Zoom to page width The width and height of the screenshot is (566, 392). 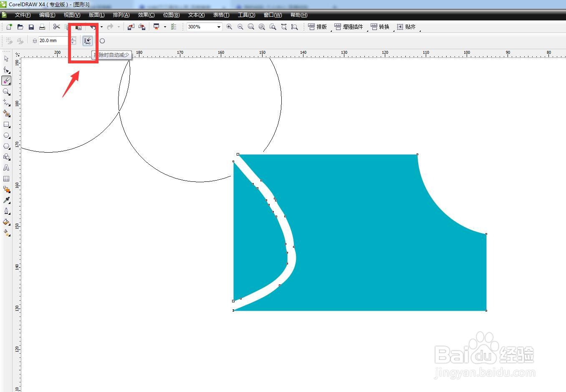click(284, 27)
